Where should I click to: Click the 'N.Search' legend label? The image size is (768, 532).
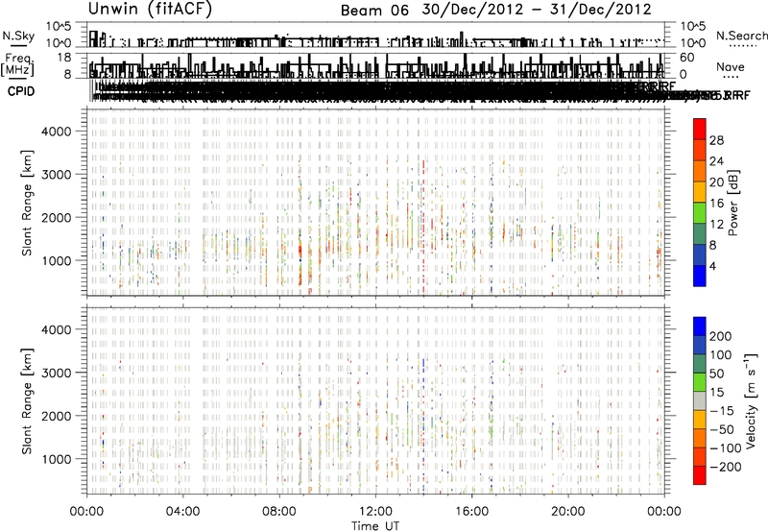pyautogui.click(x=742, y=36)
